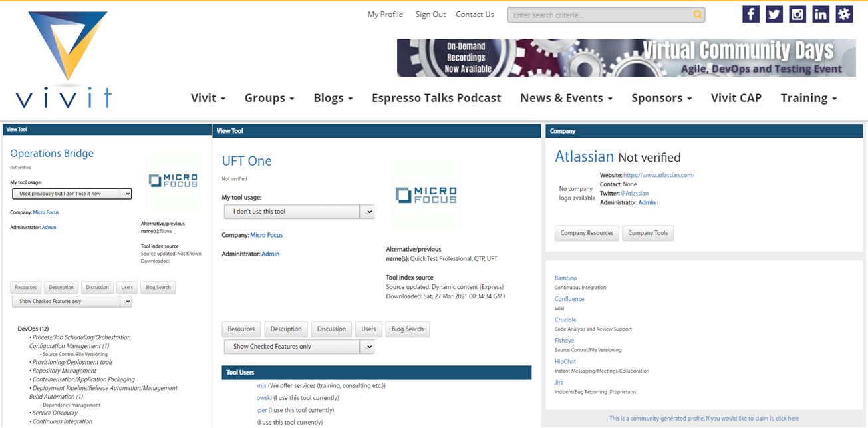
Task: Open the Atlassian website link
Action: coord(658,175)
